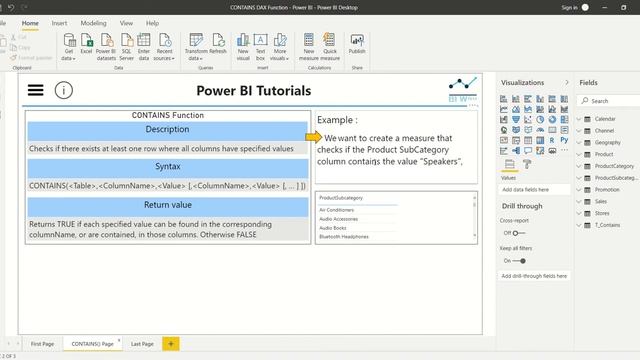The height and width of the screenshot is (360, 640).
Task: Create a Quick measure
Action: (330, 47)
